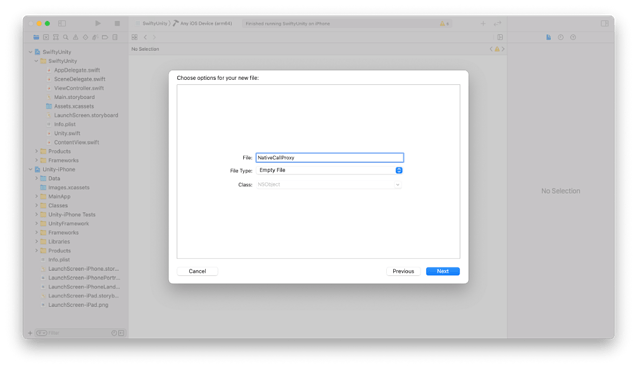Open the Breakpoint navigator icon

point(105,37)
